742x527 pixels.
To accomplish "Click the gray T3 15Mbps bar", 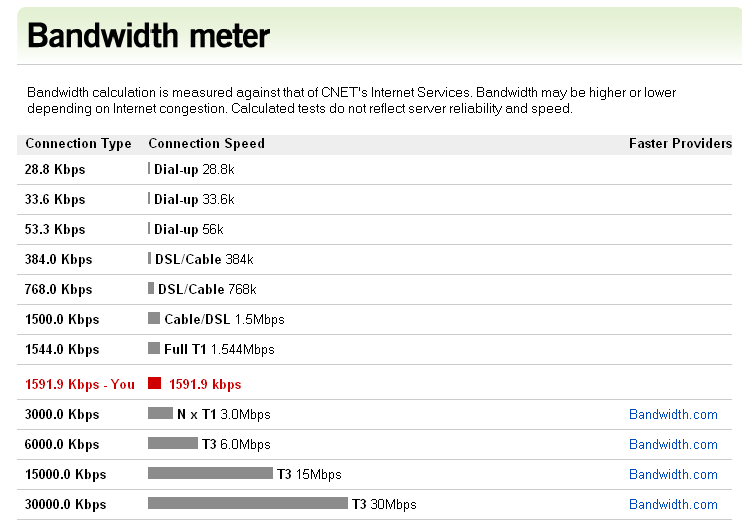I will tap(210, 473).
